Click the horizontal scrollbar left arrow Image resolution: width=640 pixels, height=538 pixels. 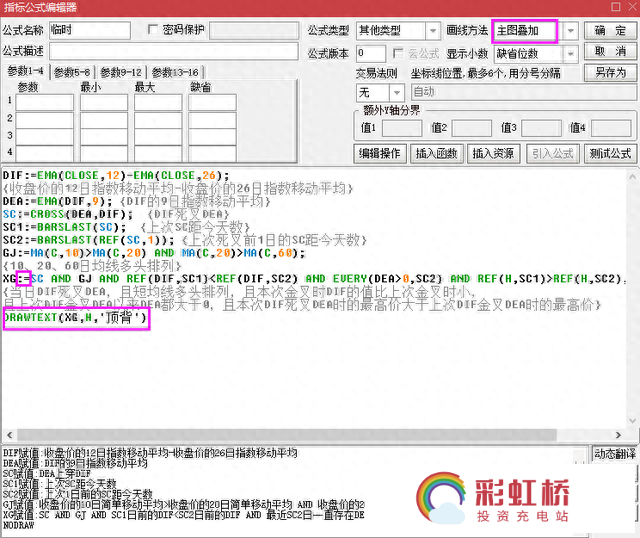tap(10, 435)
